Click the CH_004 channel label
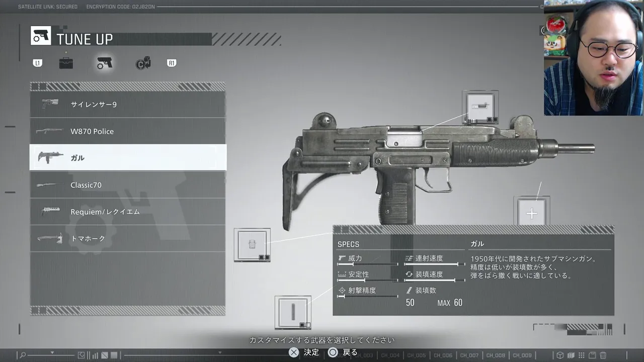 (x=390, y=355)
